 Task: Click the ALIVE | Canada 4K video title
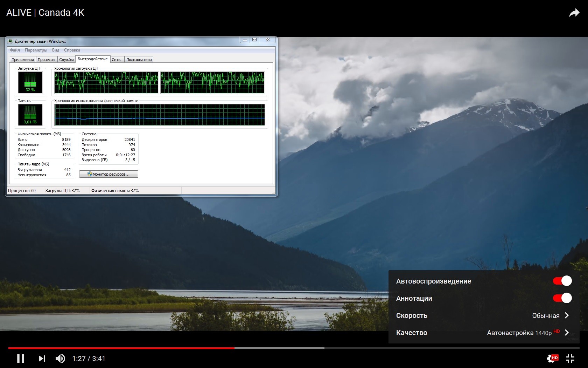45,13
